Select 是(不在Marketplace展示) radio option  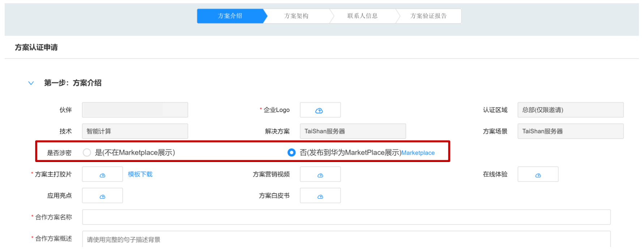tap(87, 153)
